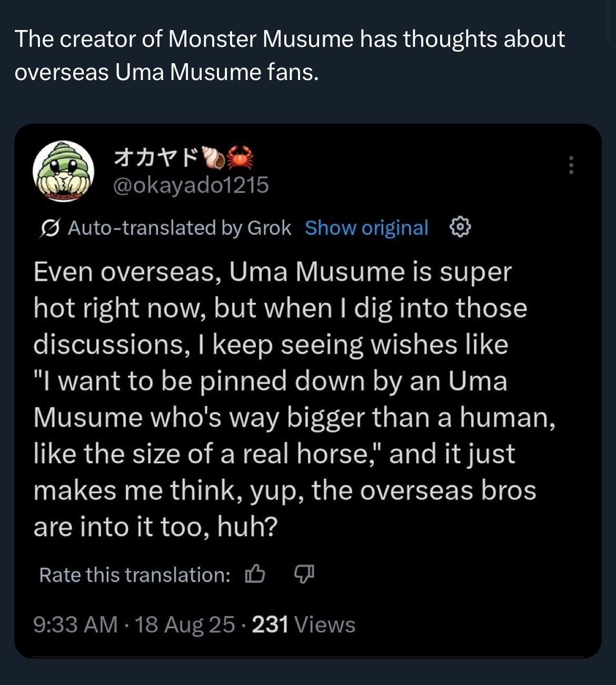616x685 pixels.
Task: Click the crab emoji beside the display name
Action: coord(241,157)
